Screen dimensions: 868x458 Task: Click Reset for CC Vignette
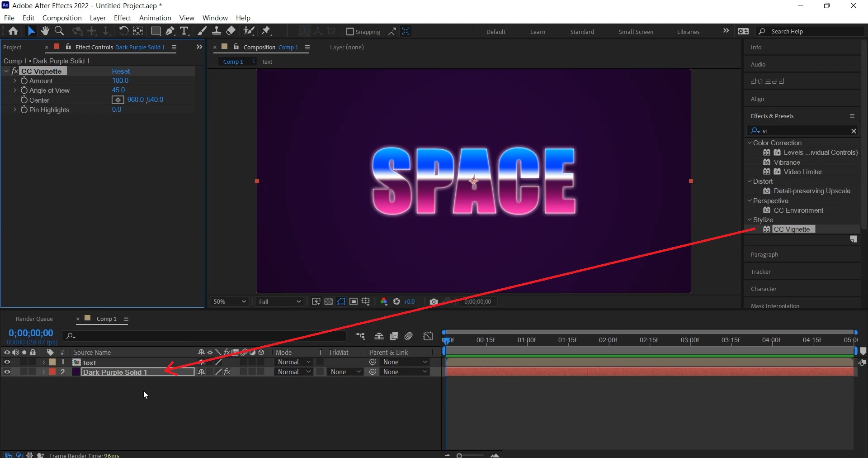121,72
